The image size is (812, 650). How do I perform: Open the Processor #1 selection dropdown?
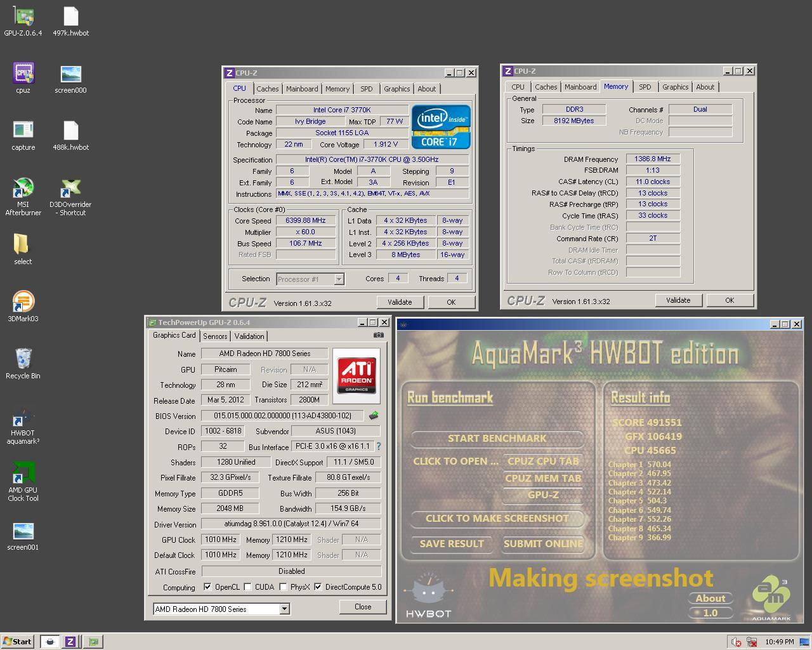(x=339, y=279)
